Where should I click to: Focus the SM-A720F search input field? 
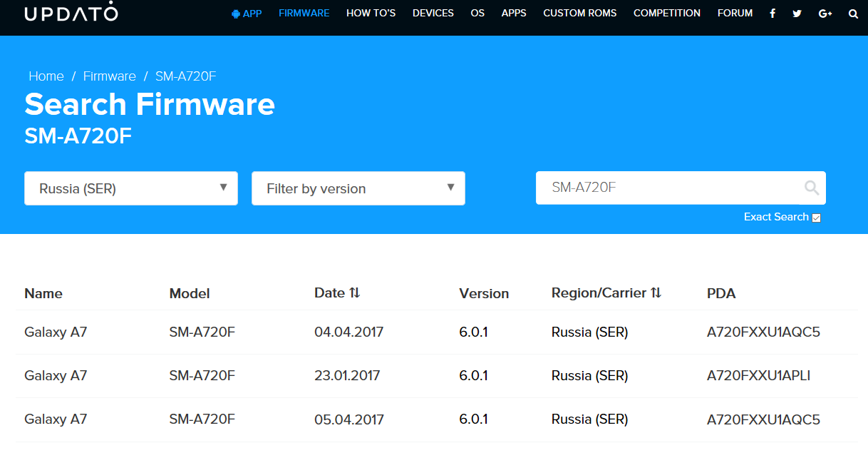pyautogui.click(x=670, y=188)
